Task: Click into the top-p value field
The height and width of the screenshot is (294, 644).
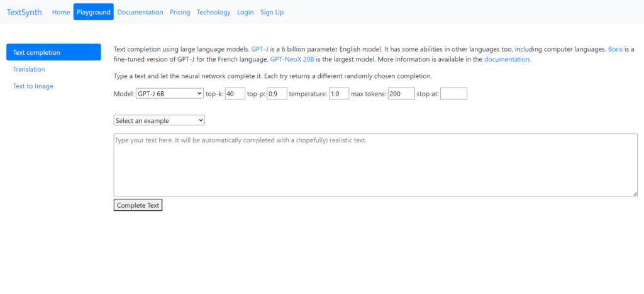Action: [x=277, y=94]
